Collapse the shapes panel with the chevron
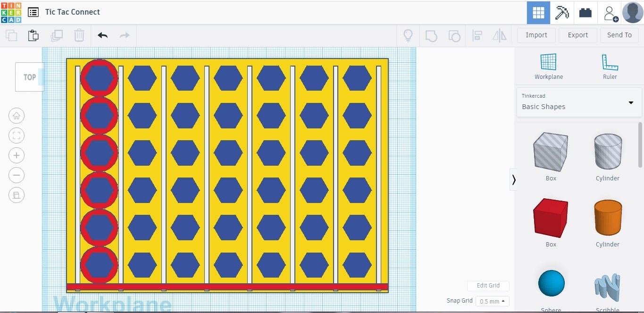 [x=514, y=179]
